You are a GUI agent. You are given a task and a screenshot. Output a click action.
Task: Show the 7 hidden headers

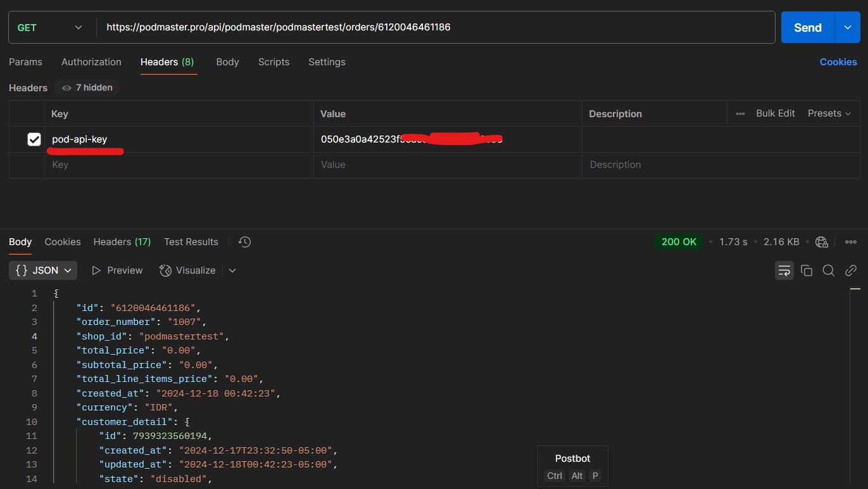(x=87, y=87)
